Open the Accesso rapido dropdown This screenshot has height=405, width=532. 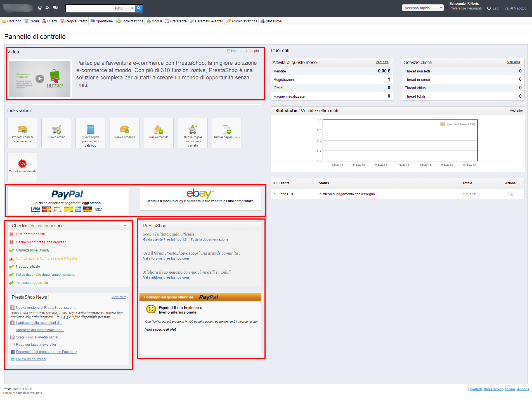pyautogui.click(x=423, y=8)
